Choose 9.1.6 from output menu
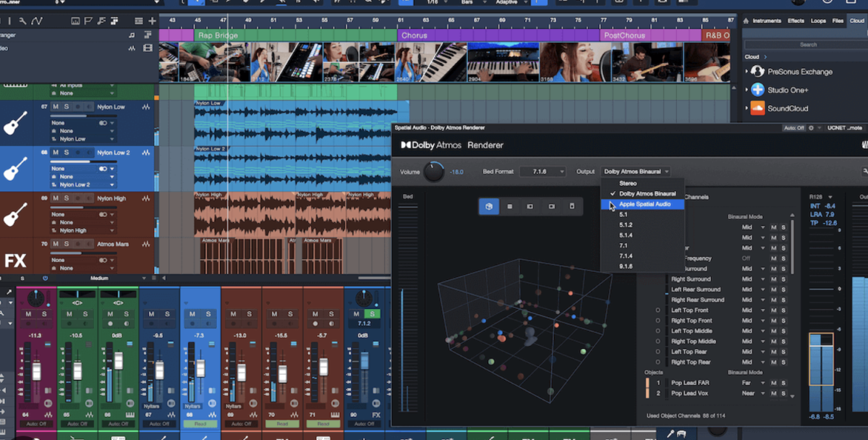 click(x=642, y=266)
